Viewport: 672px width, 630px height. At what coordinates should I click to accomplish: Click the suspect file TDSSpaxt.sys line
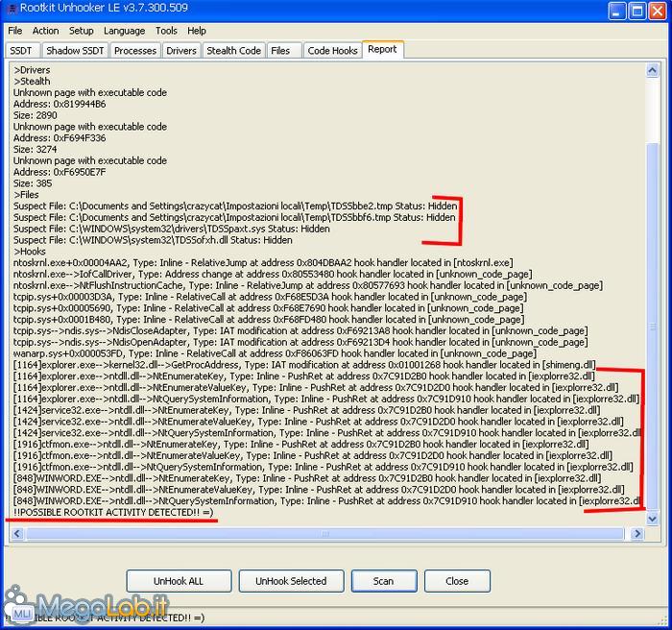tap(172, 229)
